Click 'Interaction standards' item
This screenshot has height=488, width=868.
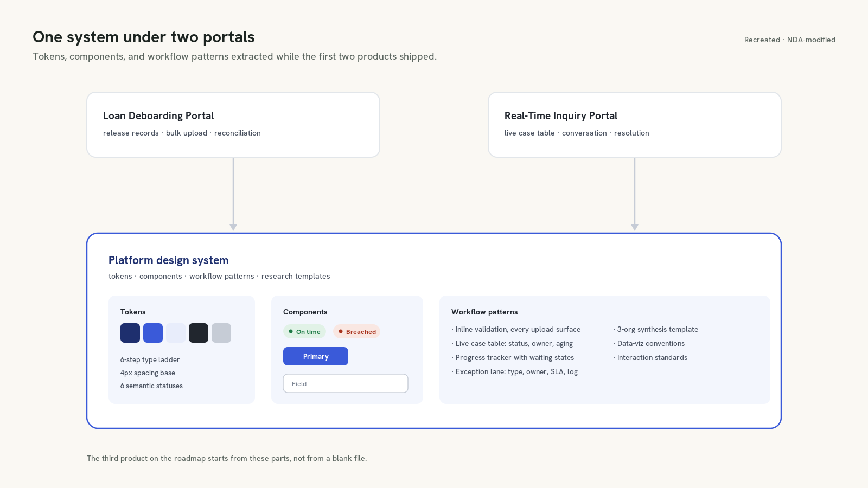coord(650,357)
